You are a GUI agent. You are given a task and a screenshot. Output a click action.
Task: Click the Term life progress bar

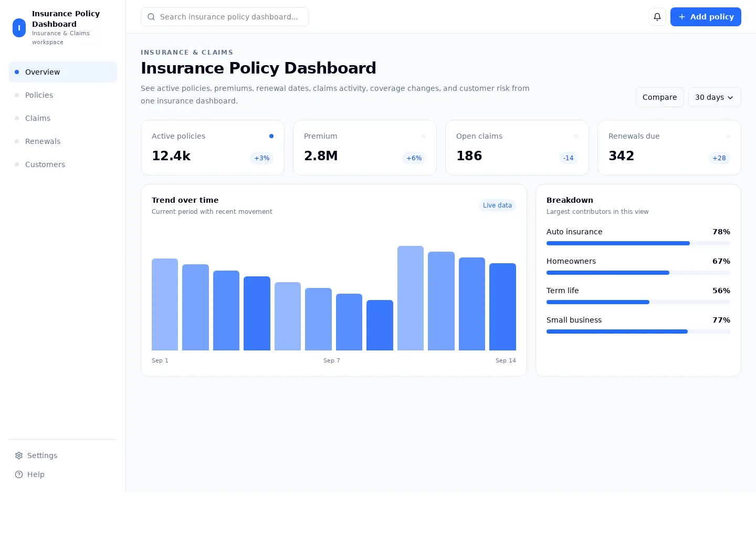tap(638, 302)
